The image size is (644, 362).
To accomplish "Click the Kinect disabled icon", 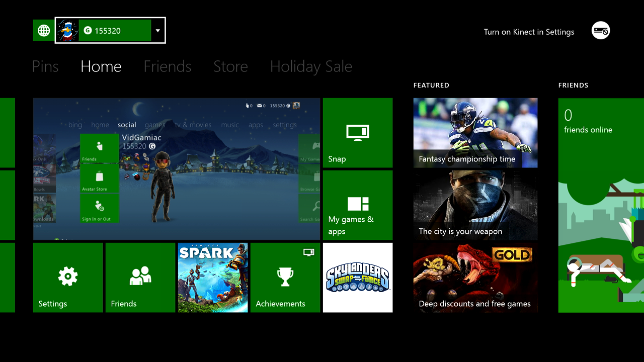I will pos(601,31).
